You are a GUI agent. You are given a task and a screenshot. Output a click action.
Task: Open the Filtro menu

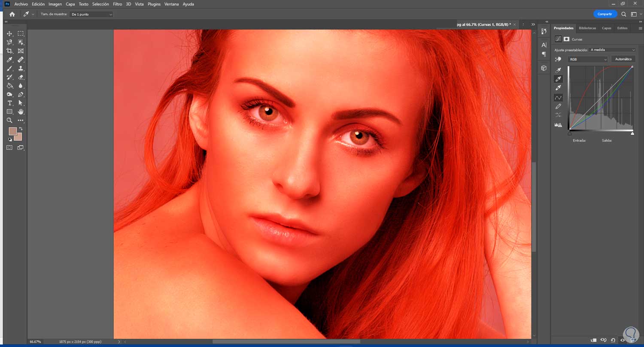[117, 4]
